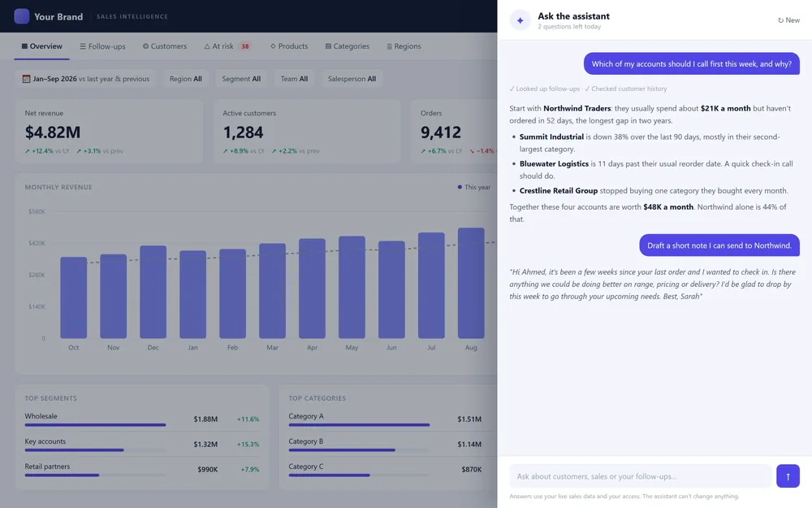The width and height of the screenshot is (812, 508).
Task: Open the Products tab
Action: (289, 46)
